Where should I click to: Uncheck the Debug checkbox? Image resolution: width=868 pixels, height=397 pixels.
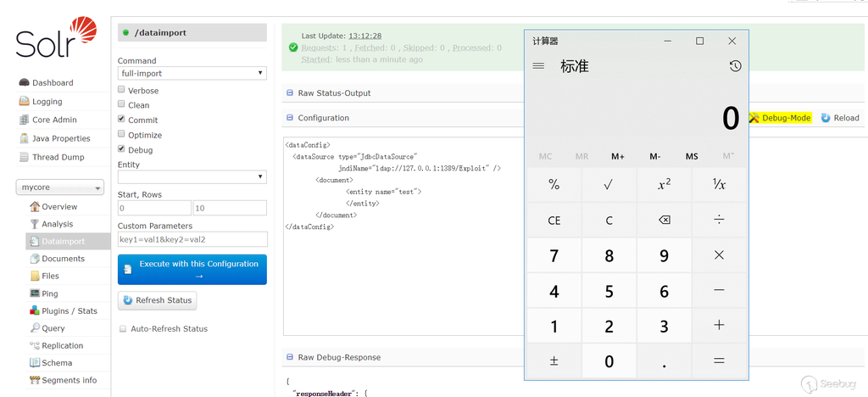122,149
